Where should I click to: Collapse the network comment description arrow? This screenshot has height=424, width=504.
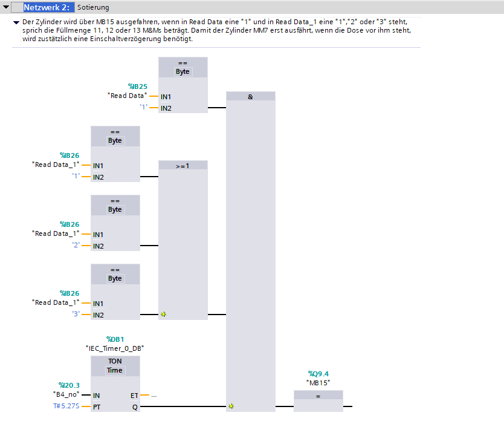(16, 22)
